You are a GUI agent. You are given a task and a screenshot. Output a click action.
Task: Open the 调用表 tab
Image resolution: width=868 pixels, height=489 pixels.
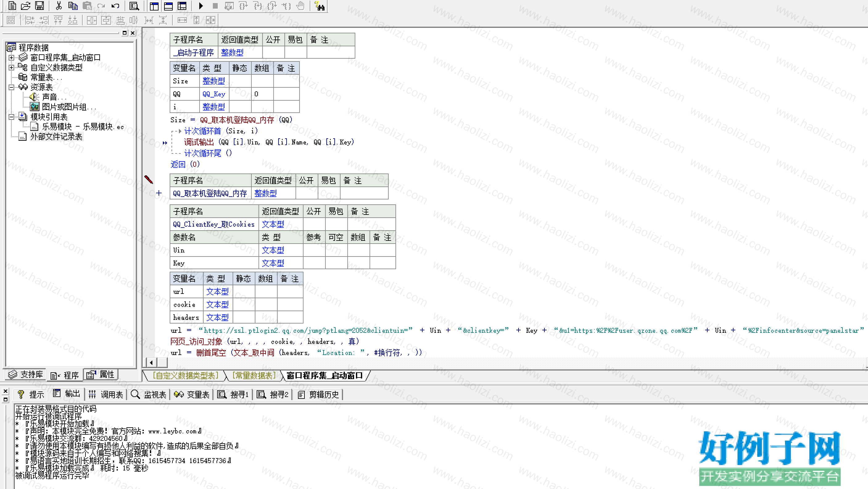pyautogui.click(x=106, y=394)
